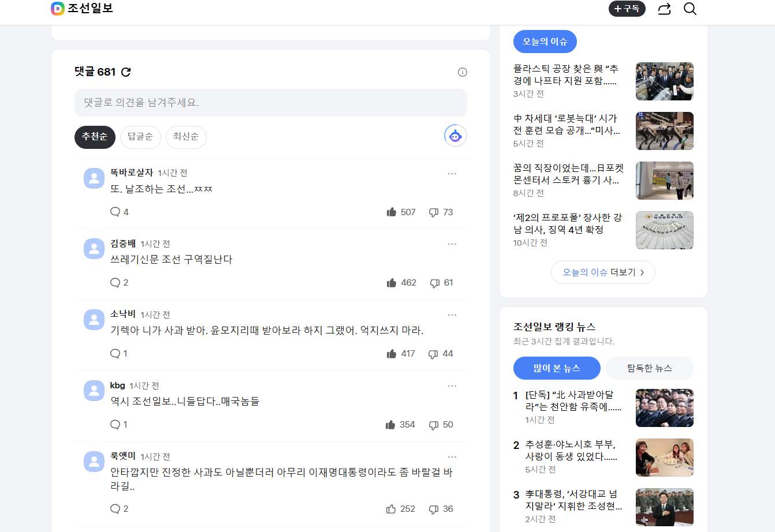This screenshot has height=532, width=775.
Task: Dislike 똑바로살자's comment with 73 dislikes
Action: 441,212
